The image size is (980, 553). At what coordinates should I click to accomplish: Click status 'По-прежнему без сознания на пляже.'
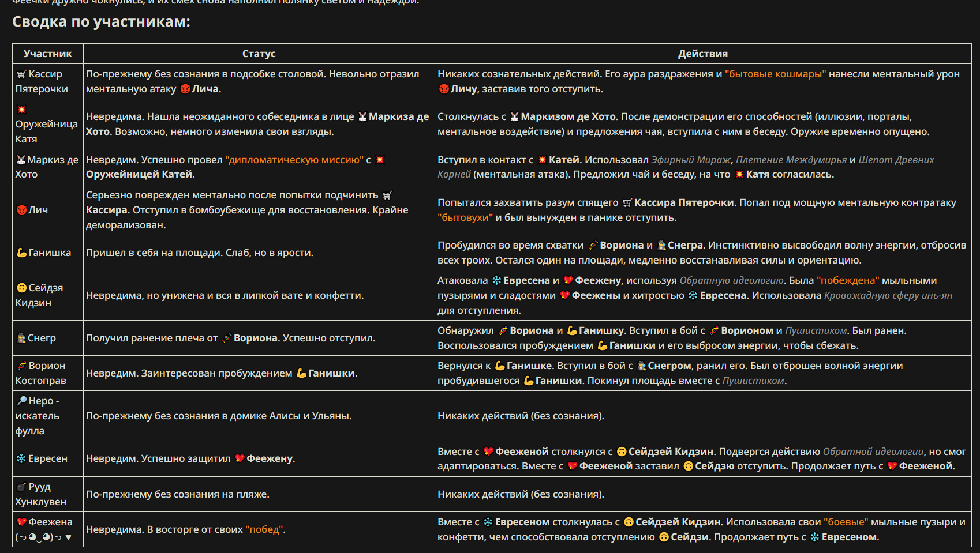point(178,494)
